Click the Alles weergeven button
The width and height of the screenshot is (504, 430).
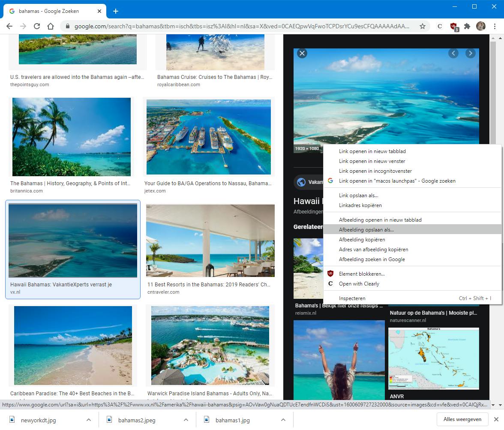(x=462, y=419)
